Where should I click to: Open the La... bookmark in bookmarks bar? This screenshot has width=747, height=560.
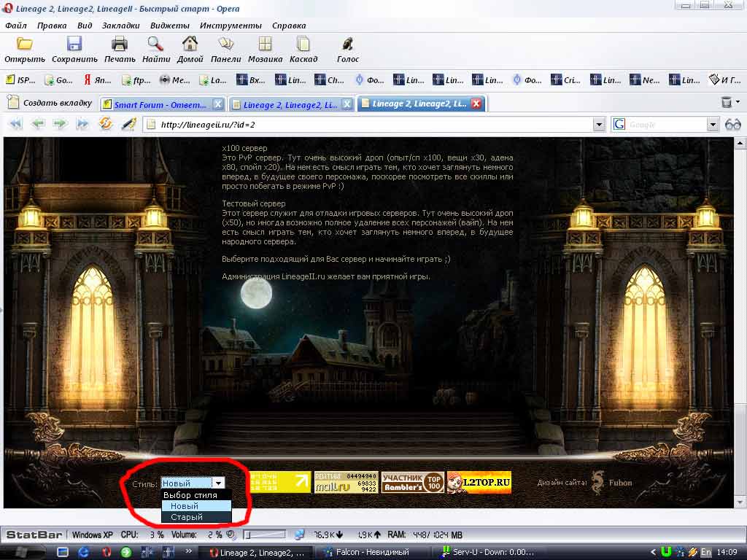coord(213,80)
